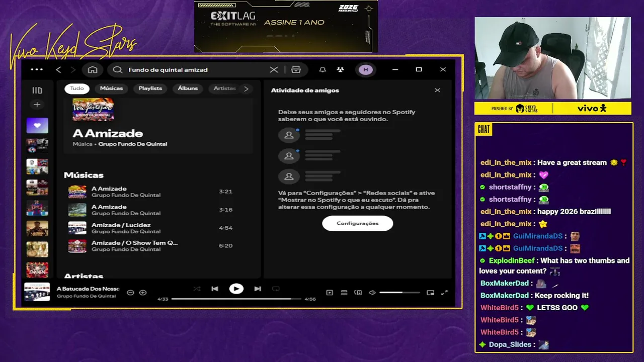
Task: Open connect to a device icon
Action: point(358,293)
